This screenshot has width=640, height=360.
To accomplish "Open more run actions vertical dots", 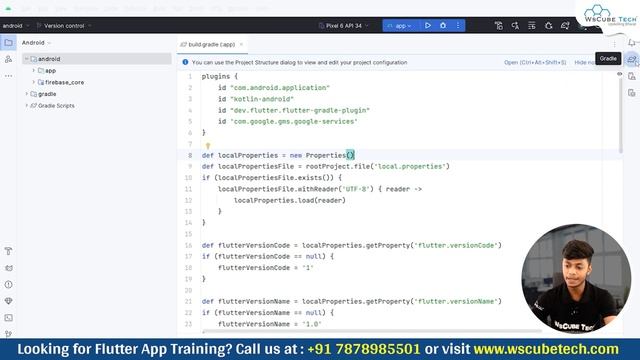I will [458, 25].
